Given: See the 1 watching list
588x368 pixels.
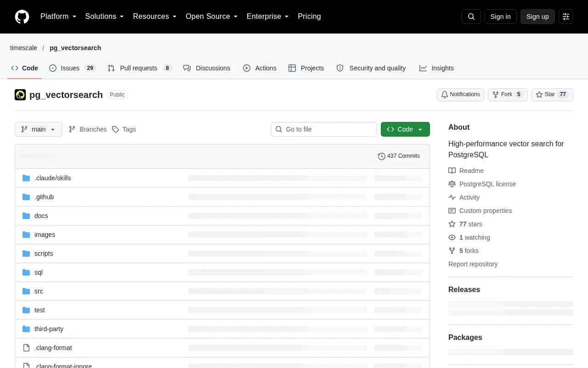Looking at the screenshot, I should (469, 237).
